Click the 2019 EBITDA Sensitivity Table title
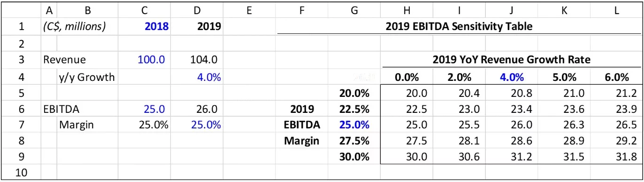644x182 pixels. pos(459,27)
